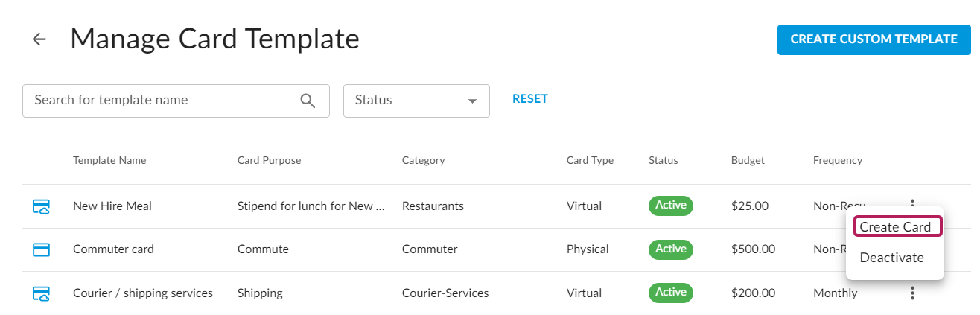Screen dimensions: 980x315
Task: Click the Active badge on the New Hire Meal row
Action: tap(670, 206)
